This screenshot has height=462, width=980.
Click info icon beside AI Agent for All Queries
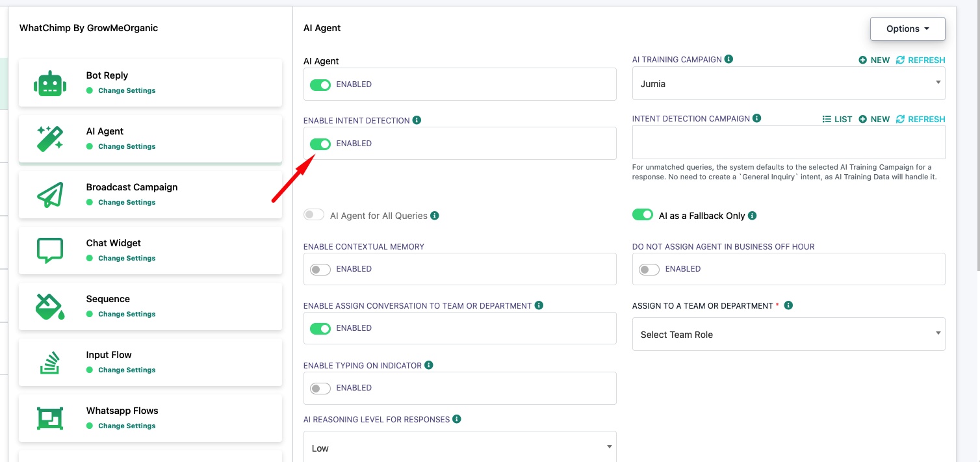pos(435,216)
